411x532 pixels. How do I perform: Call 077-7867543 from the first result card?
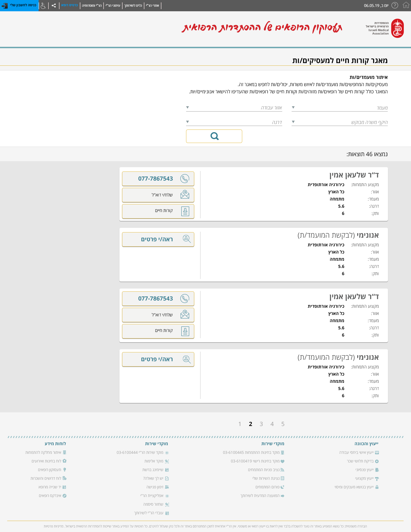click(158, 178)
